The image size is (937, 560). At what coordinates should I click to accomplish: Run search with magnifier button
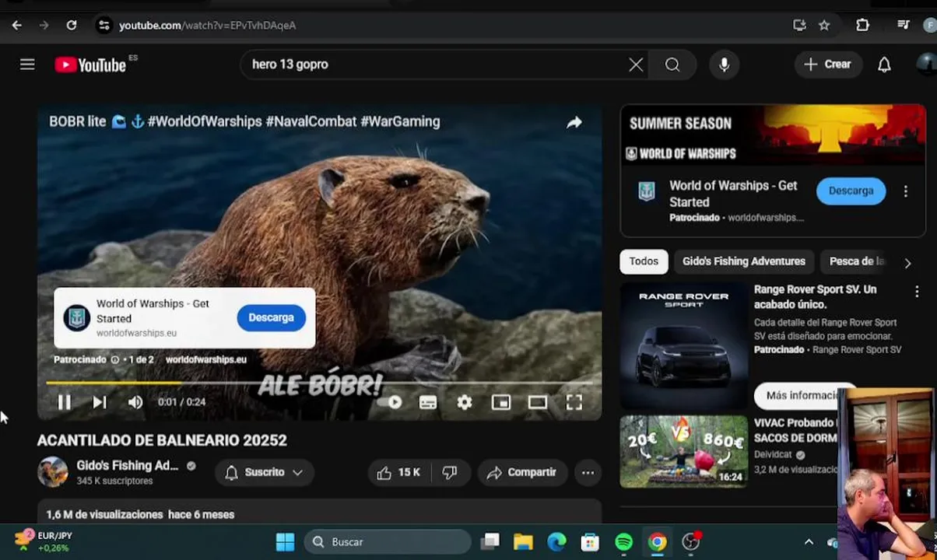pyautogui.click(x=672, y=65)
